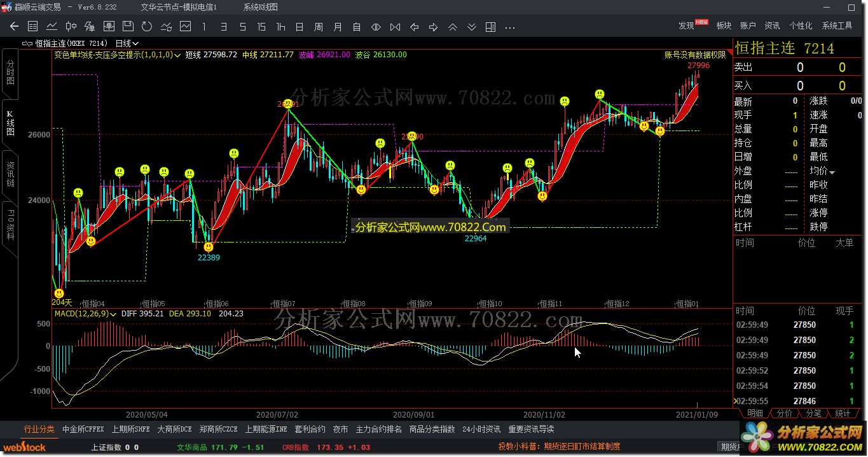Open the 上期所SHFE bottom tab
Image resolution: width=868 pixels, height=457 pixels.
[x=130, y=430]
